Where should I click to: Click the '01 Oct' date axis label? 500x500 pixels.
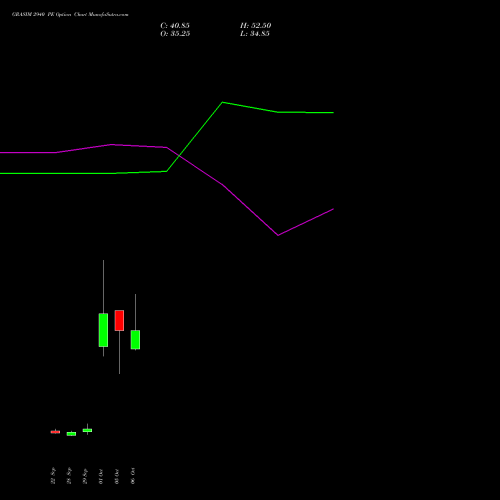[101, 476]
